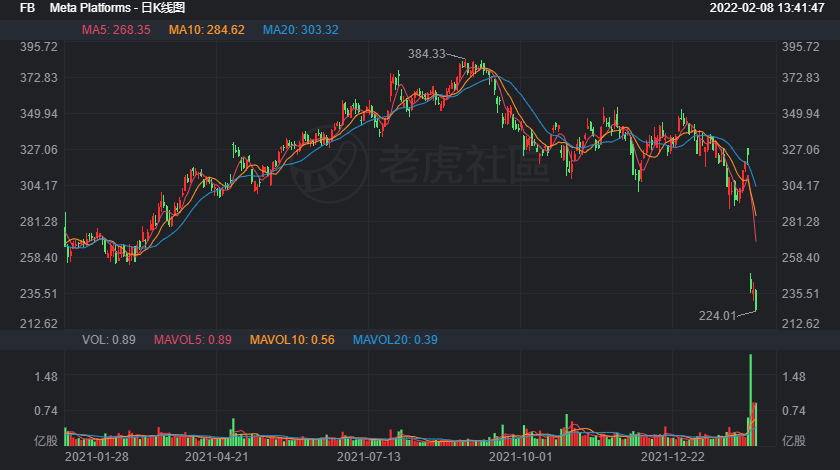Click the tallest green volume bar
840x470 pixels.
[751, 400]
